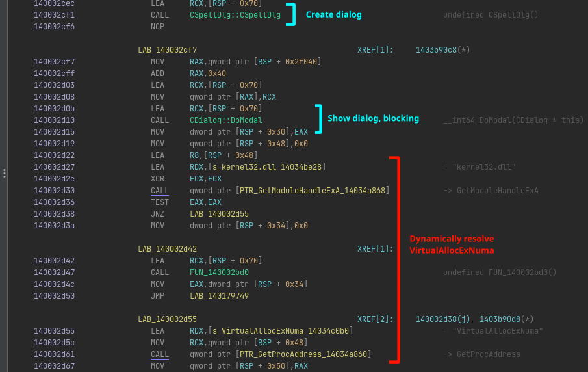Select address 140002cf6 NOP line
This screenshot has height=372, width=588.
55,27
